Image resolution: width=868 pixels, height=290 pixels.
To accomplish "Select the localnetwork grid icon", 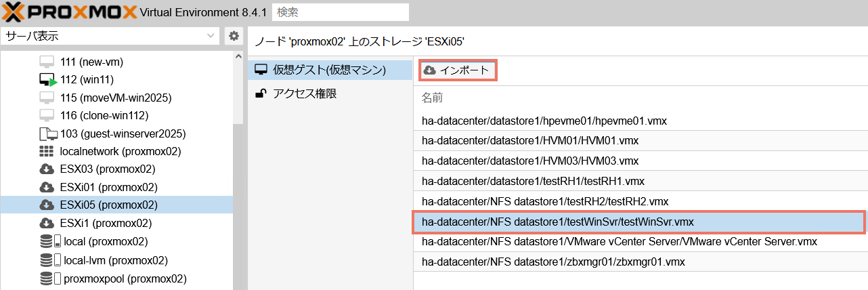I will tap(47, 151).
